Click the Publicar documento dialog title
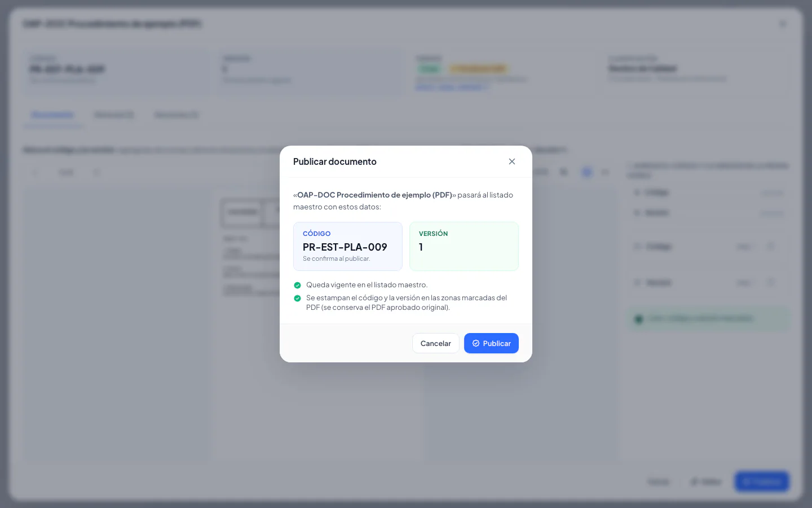The width and height of the screenshot is (812, 508). coord(335,161)
